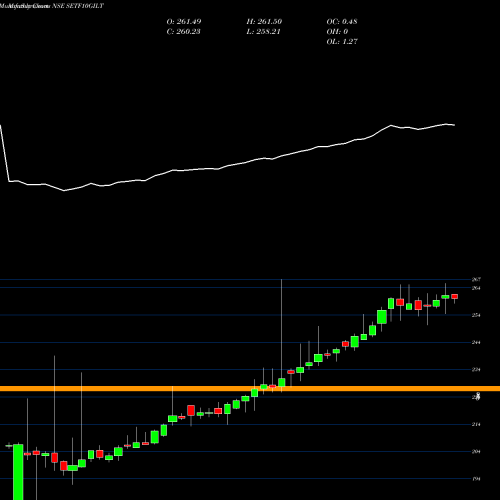Image resolution: width=500 pixels, height=500 pixels.
Task: Click the 194 price axis label
Action: coord(476,479)
